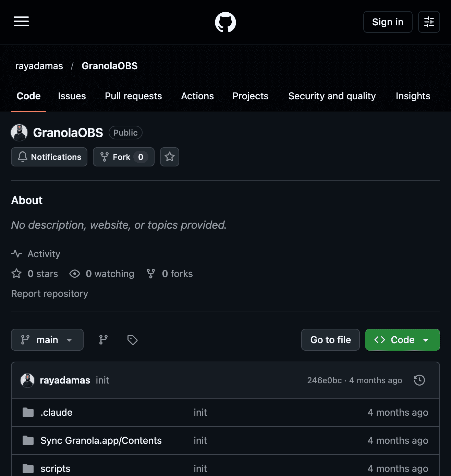Click Report repository link
Image resolution: width=451 pixels, height=476 pixels.
[x=50, y=293]
